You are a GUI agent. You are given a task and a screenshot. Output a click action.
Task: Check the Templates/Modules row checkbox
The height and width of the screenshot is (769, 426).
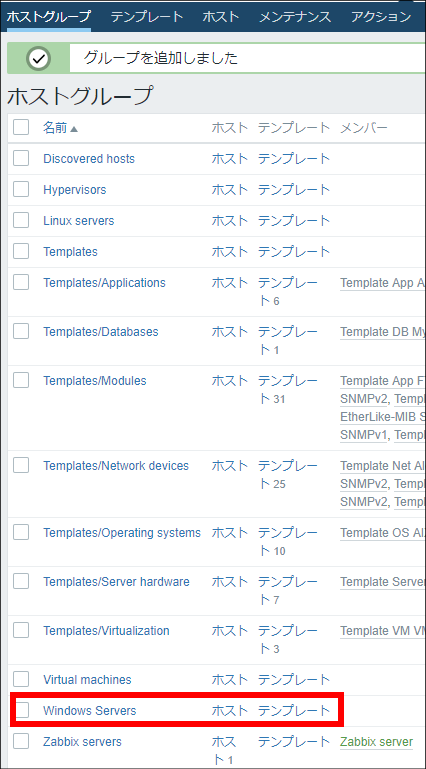pyautogui.click(x=21, y=380)
